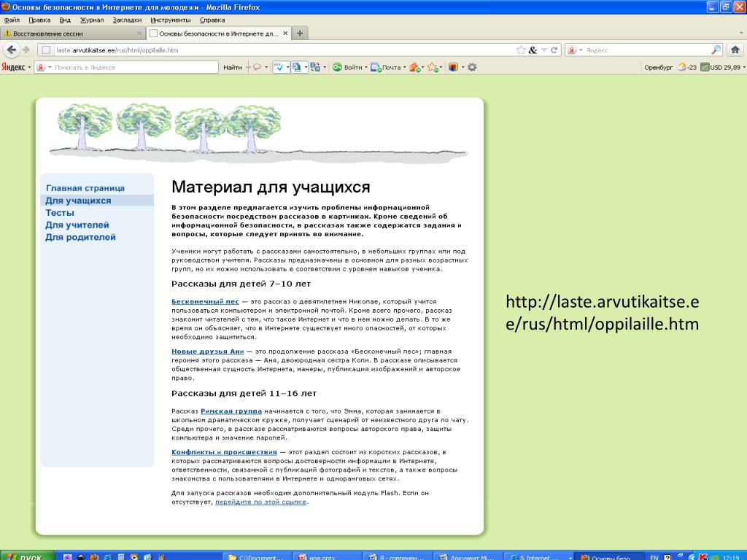Close the Основы безопасности tab
This screenshot has width=747, height=560.
pyautogui.click(x=285, y=34)
